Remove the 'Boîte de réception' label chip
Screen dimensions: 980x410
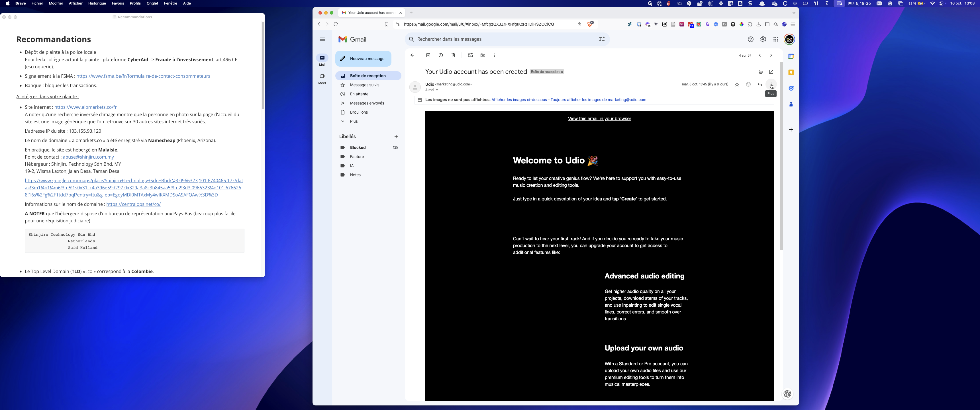point(562,72)
